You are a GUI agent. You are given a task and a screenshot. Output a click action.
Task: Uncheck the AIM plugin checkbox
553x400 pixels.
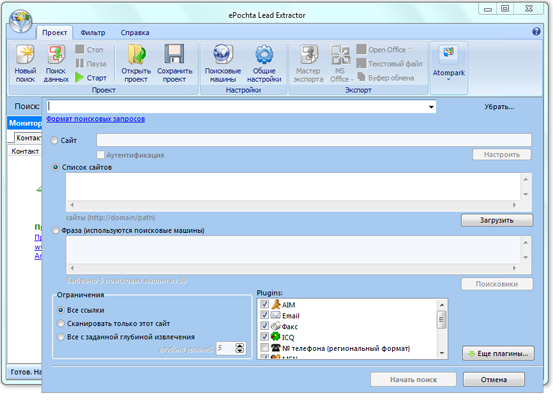pyautogui.click(x=264, y=304)
